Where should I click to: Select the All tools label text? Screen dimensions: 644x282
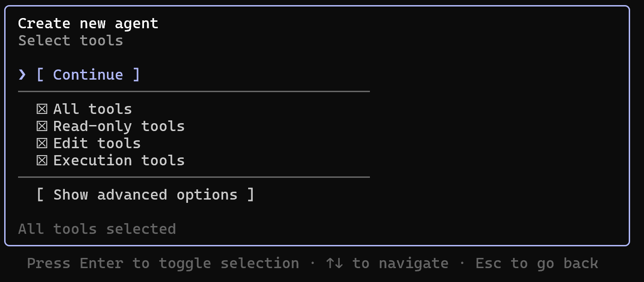coord(93,109)
